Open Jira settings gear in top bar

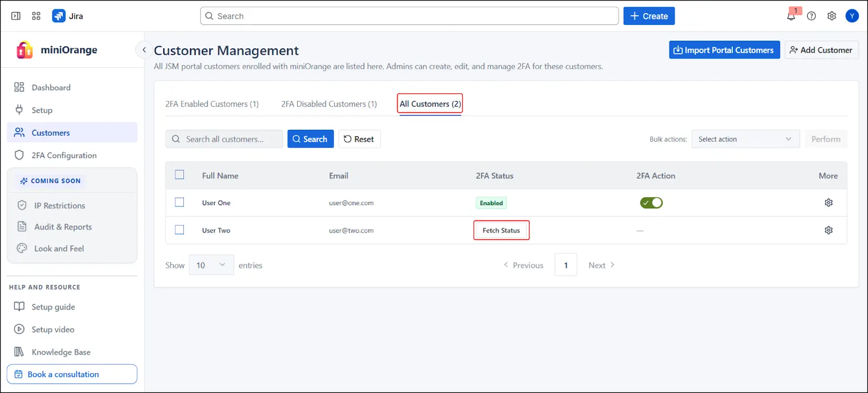point(831,16)
